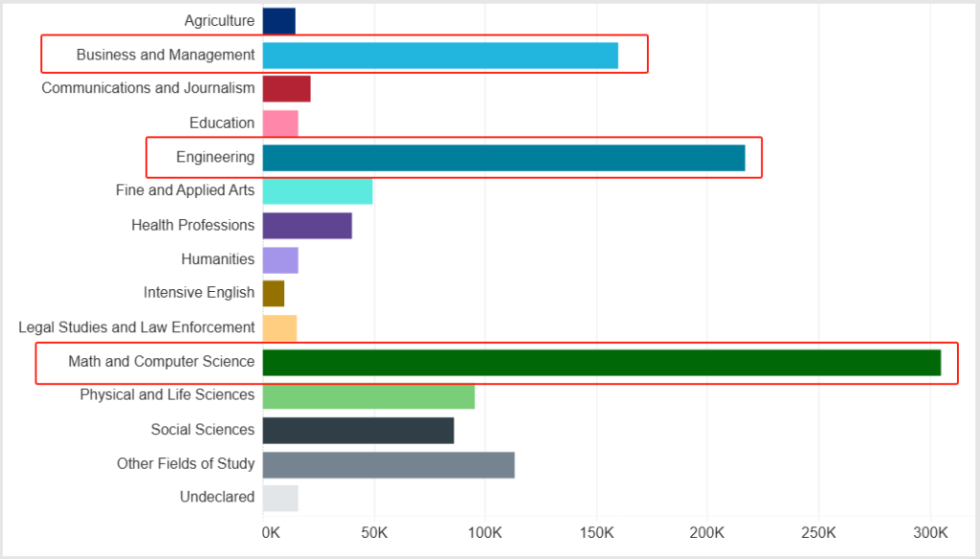Click the Business and Management label
The height and width of the screenshot is (559, 980).
[166, 55]
